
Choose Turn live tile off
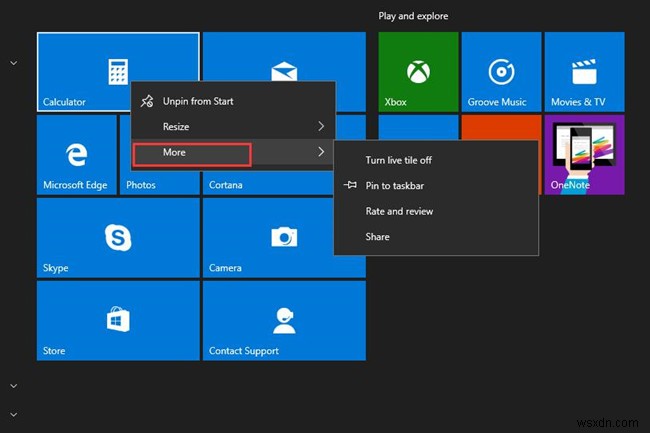point(436,160)
